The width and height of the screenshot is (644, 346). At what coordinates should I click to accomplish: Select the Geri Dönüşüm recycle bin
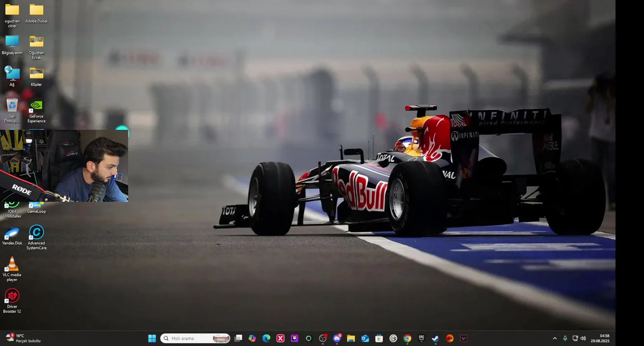(x=12, y=111)
